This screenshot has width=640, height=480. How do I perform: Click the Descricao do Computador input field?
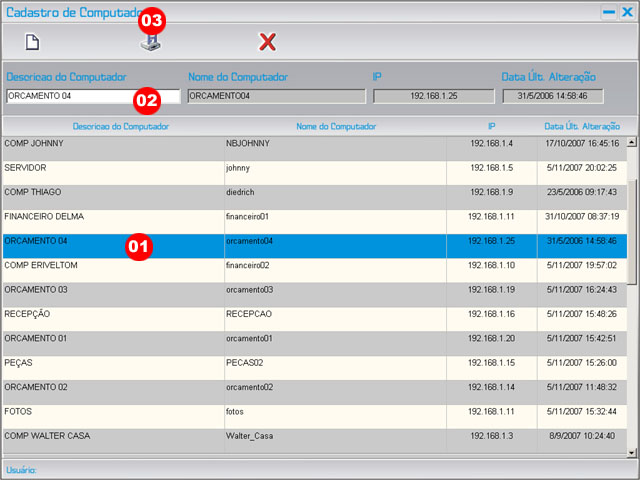(x=70, y=97)
